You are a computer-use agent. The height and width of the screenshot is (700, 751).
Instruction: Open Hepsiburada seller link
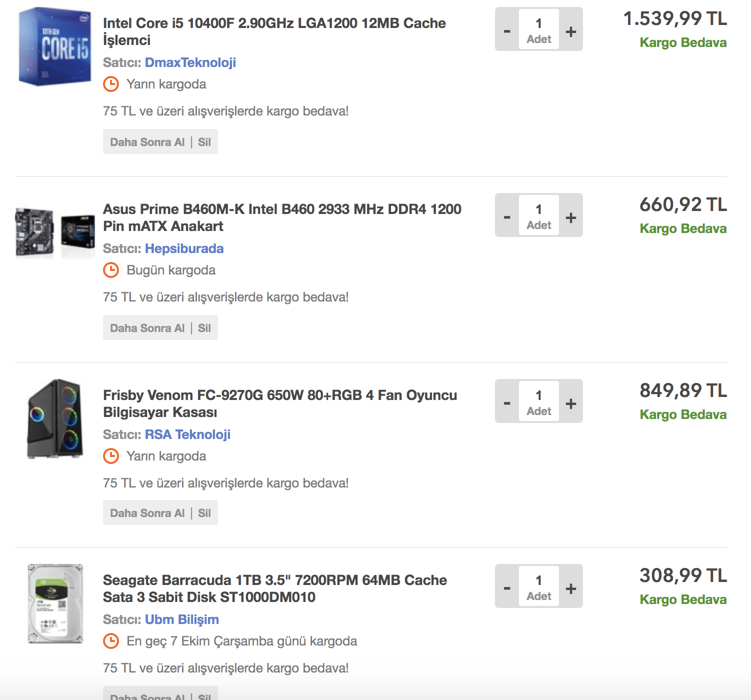click(x=184, y=248)
